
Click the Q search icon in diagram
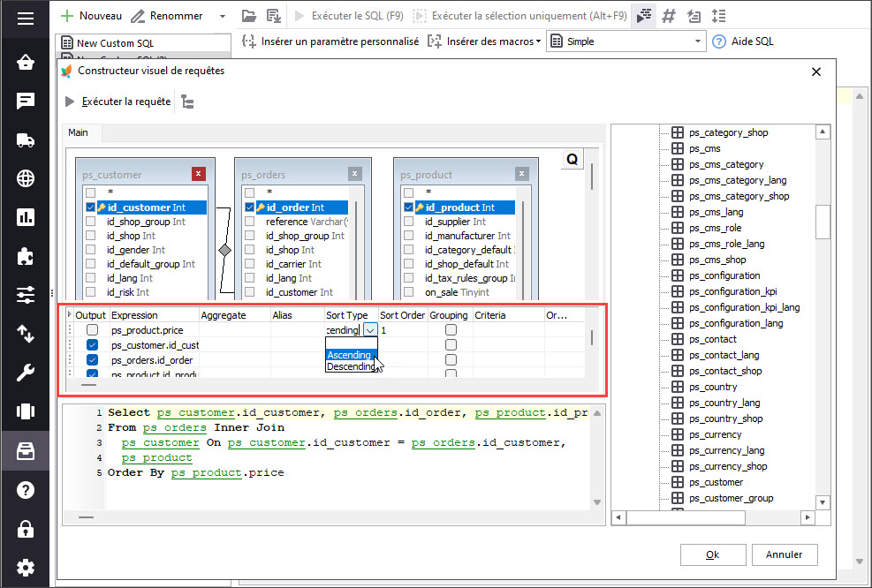pyautogui.click(x=572, y=160)
